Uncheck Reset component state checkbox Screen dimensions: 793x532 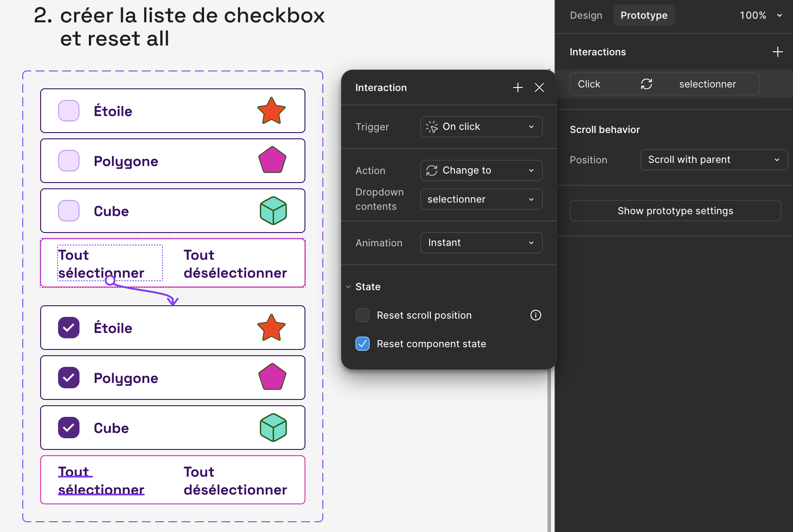[363, 344]
